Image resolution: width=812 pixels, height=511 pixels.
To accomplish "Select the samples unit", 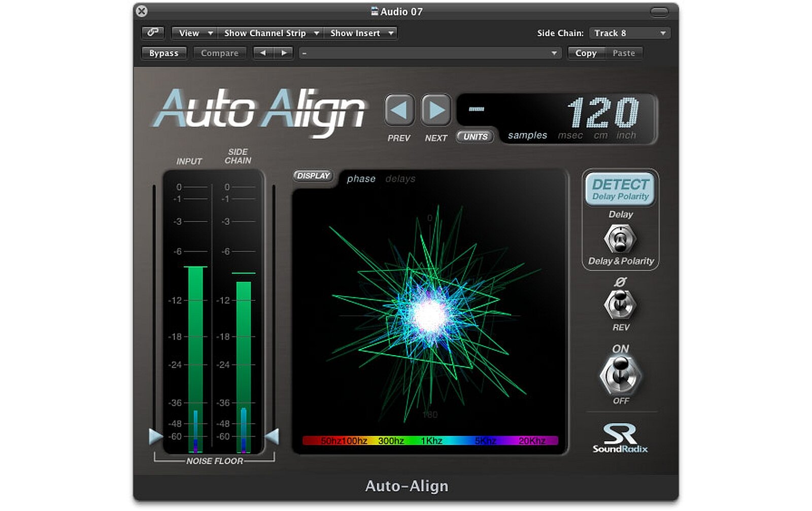I will click(x=528, y=135).
